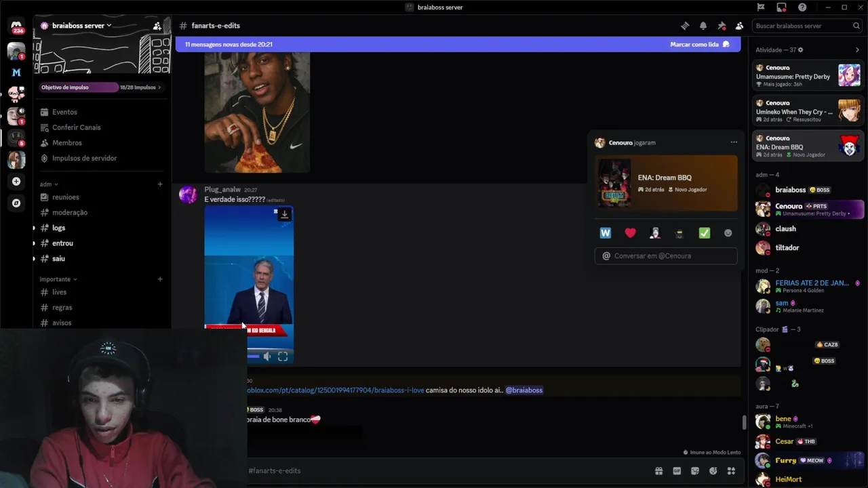Open notification settings bell icon

coord(703,26)
